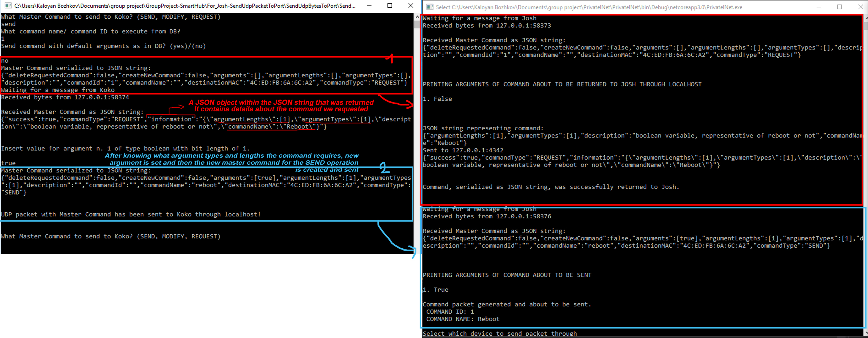Close the SendUdpBytesToPort console window

pos(410,6)
